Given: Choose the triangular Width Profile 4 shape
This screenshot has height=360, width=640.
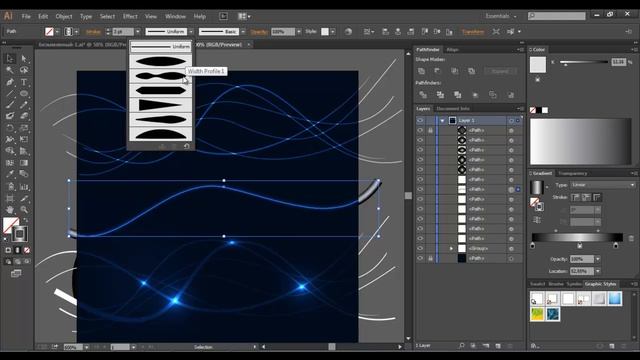Looking at the screenshot, I should tap(161, 105).
